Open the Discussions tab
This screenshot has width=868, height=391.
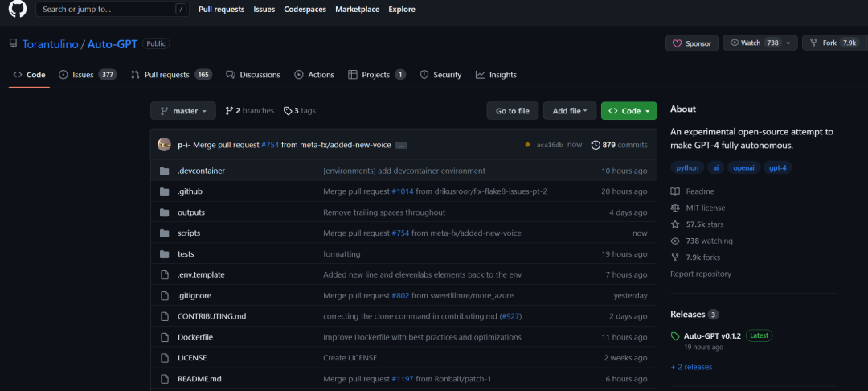pos(253,75)
